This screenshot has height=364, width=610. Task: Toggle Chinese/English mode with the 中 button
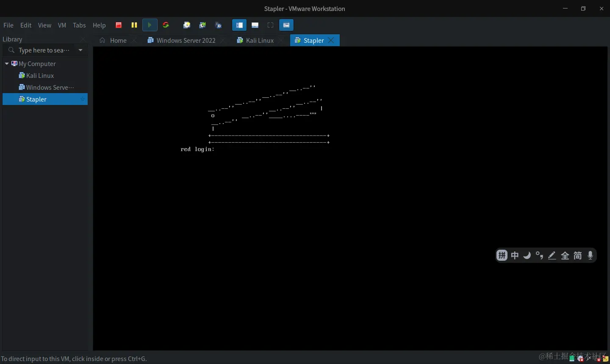pyautogui.click(x=515, y=255)
